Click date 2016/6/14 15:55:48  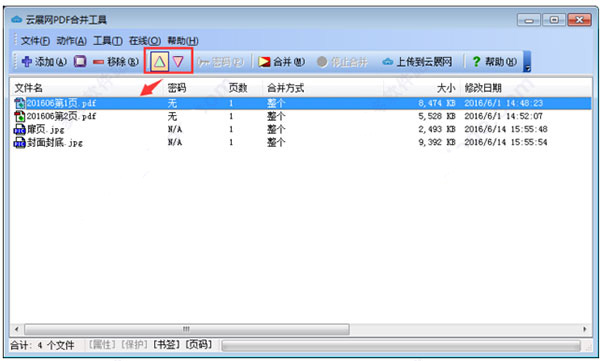click(506, 129)
